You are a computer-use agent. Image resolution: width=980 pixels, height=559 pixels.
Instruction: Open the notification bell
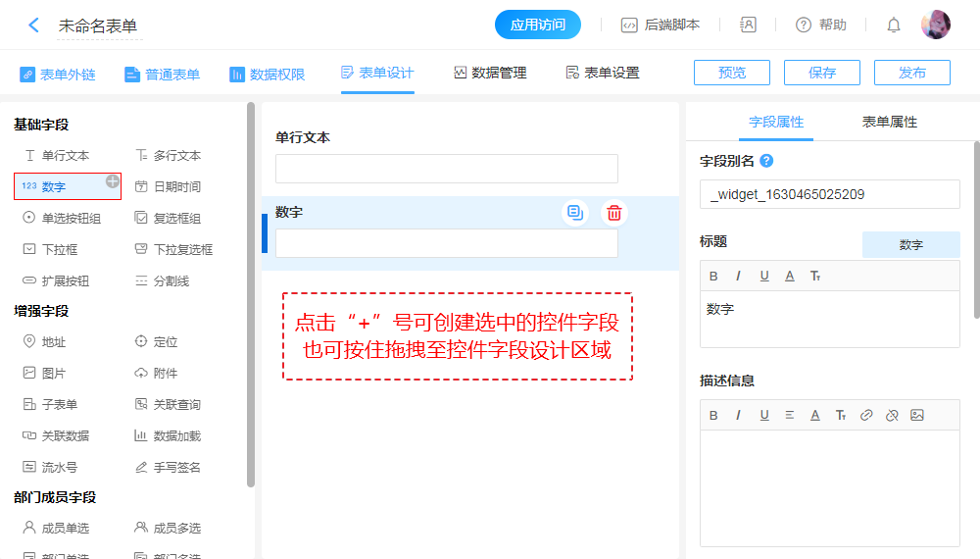tap(893, 25)
